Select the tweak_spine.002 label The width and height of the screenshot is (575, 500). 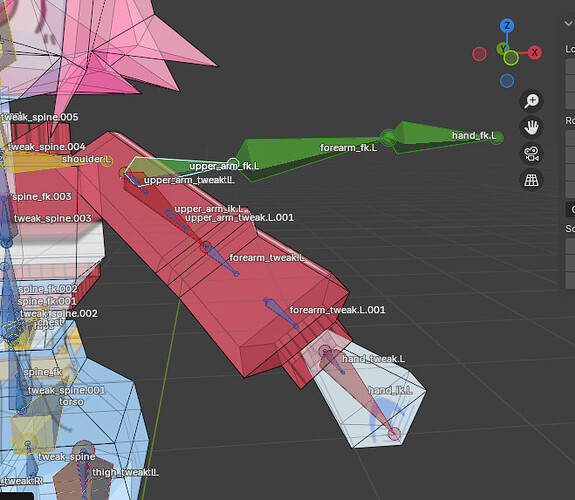coord(59,314)
